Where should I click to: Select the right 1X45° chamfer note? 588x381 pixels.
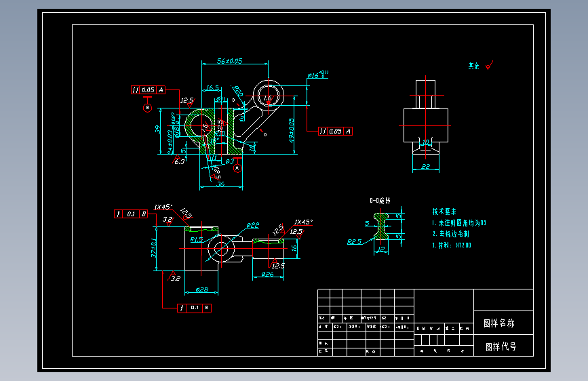(x=303, y=222)
